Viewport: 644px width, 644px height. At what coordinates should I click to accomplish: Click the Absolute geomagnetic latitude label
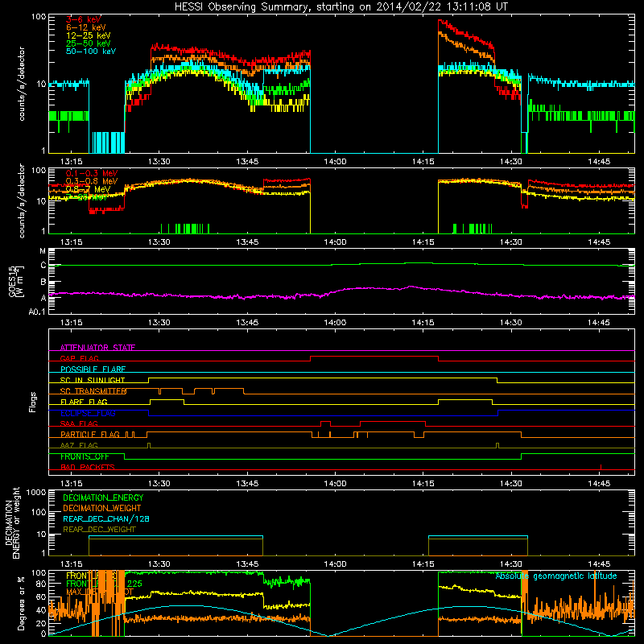pos(556,576)
